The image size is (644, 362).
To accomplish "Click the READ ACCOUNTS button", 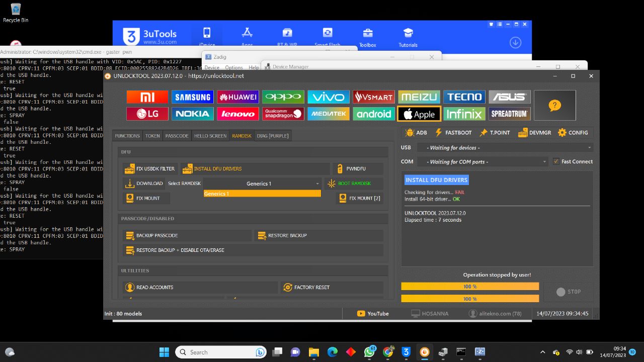I will pyautogui.click(x=200, y=287).
